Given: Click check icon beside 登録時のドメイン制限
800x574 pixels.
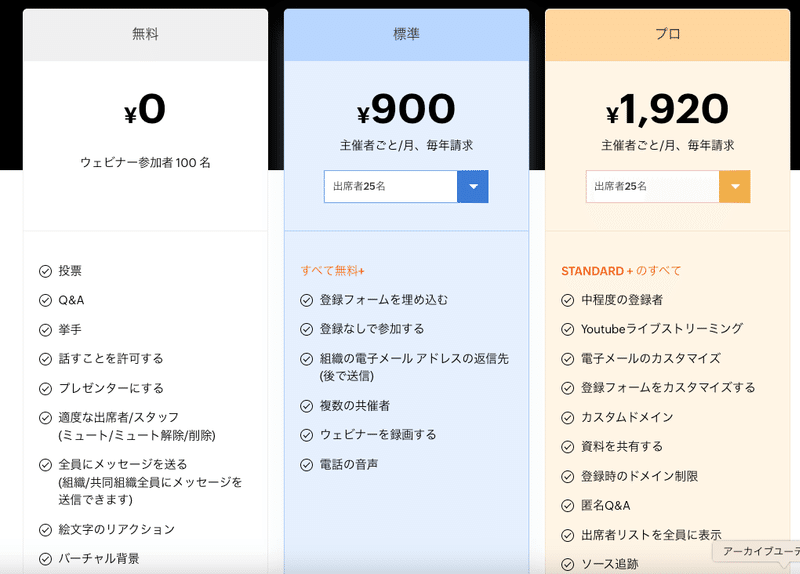Looking at the screenshot, I should tap(567, 477).
